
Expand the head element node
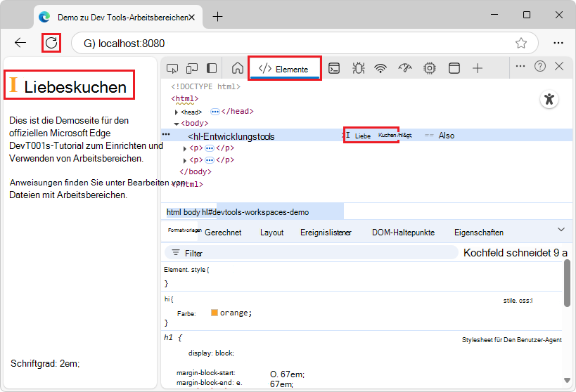[177, 112]
